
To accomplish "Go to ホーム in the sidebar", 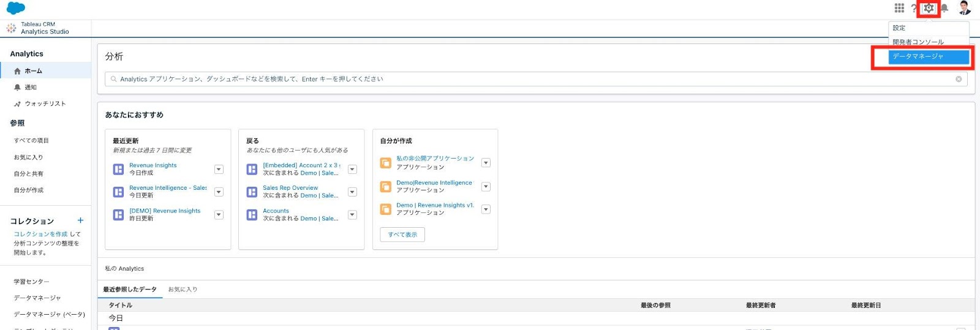I will 46,71.
